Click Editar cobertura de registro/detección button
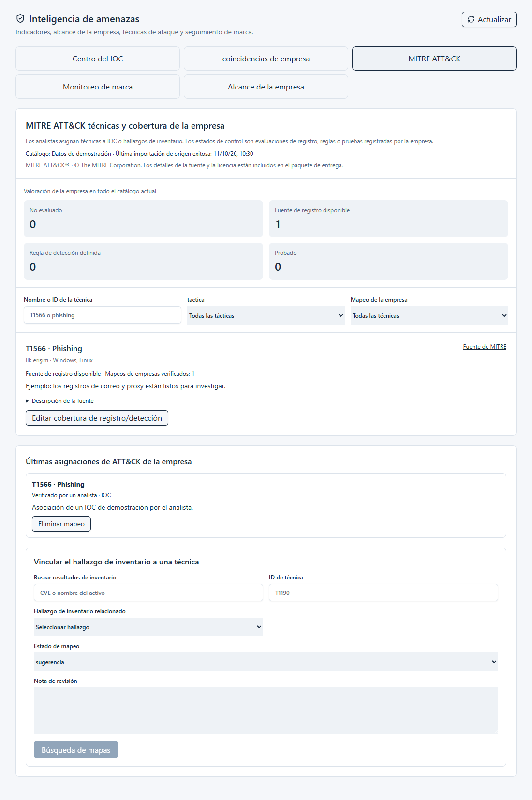The height and width of the screenshot is (800, 532). (x=97, y=418)
